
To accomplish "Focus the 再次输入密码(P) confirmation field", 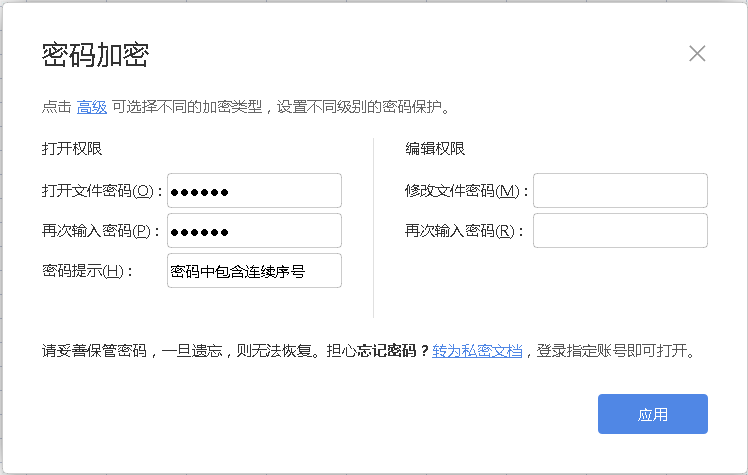I will pos(254,231).
